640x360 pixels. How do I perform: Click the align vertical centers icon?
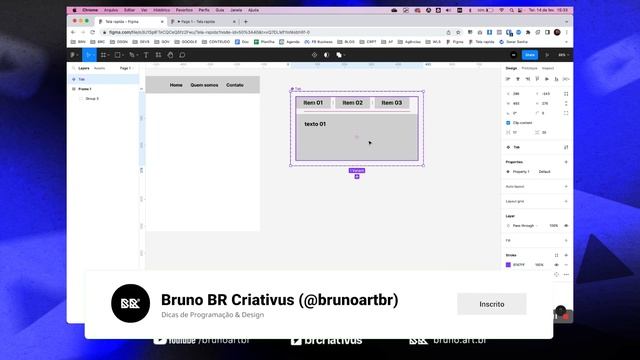[x=547, y=79]
